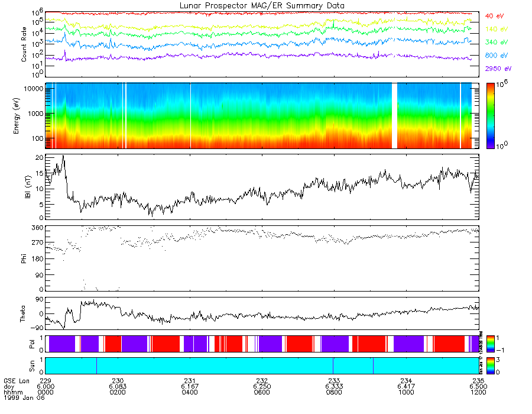Click day-of-year value "6.417"
The width and height of the screenshot is (532, 414).
(406, 387)
